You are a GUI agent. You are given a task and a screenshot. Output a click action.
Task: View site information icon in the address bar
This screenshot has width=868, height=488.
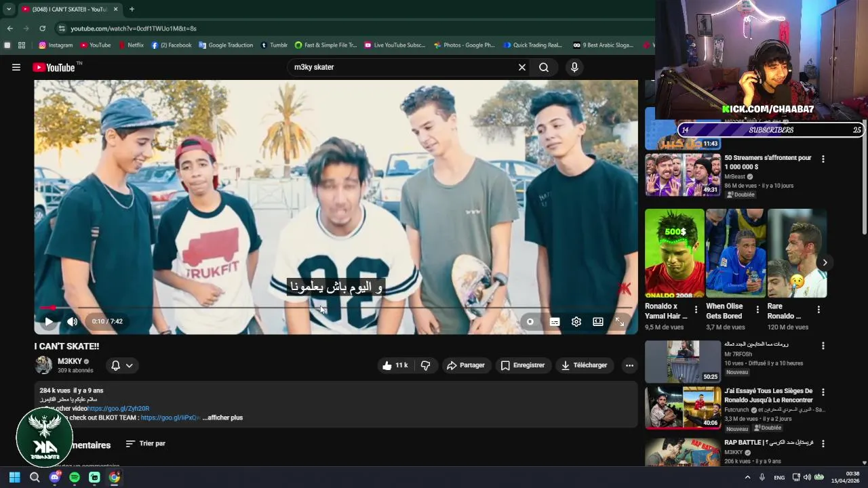[x=62, y=28]
